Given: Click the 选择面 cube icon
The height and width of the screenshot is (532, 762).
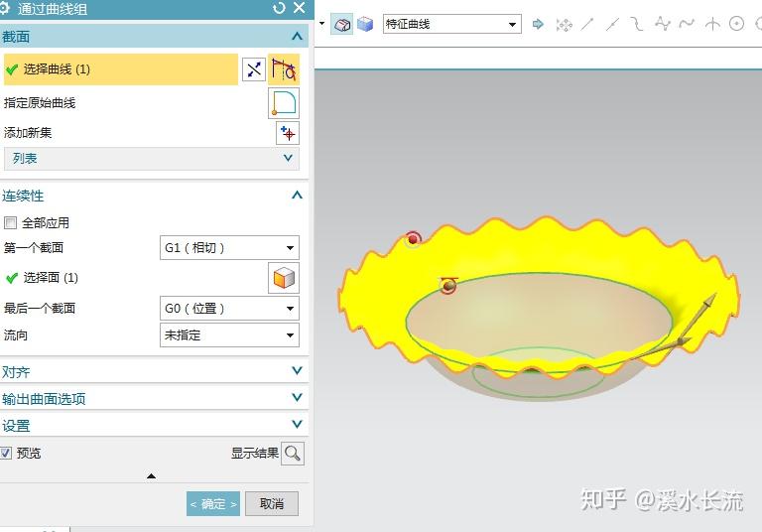Looking at the screenshot, I should [284, 278].
